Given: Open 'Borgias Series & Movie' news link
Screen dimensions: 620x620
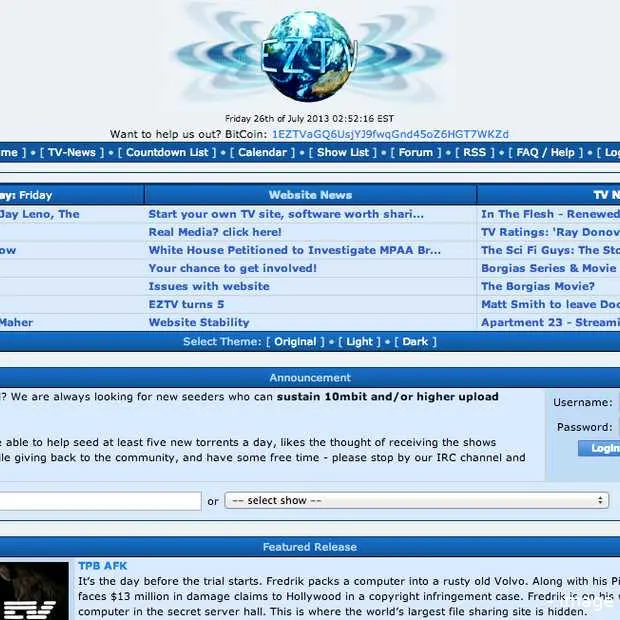Looking at the screenshot, I should 548,268.
